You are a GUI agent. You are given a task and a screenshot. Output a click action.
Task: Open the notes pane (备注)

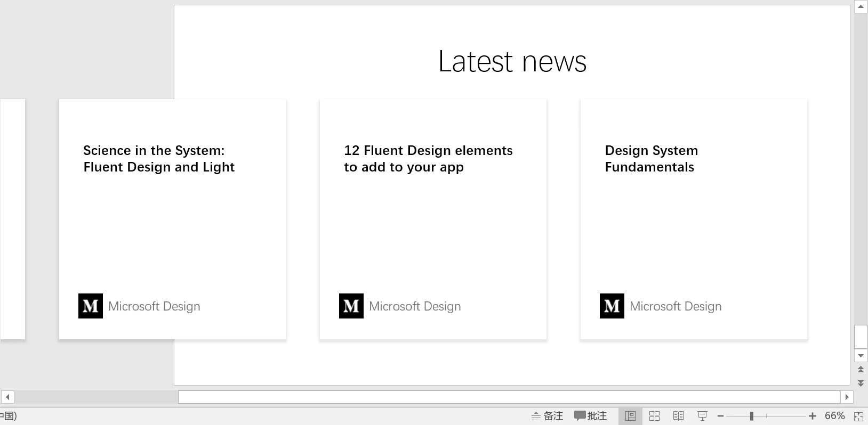click(548, 416)
